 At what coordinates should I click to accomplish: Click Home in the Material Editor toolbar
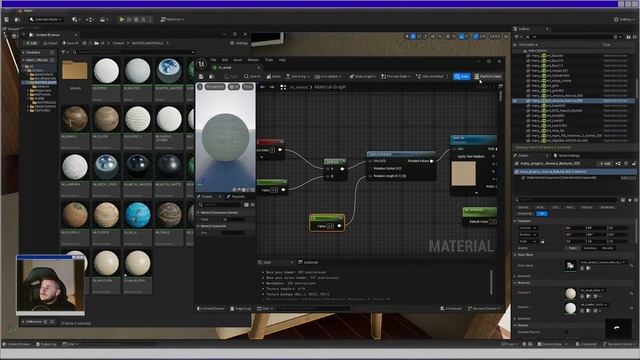[273, 76]
